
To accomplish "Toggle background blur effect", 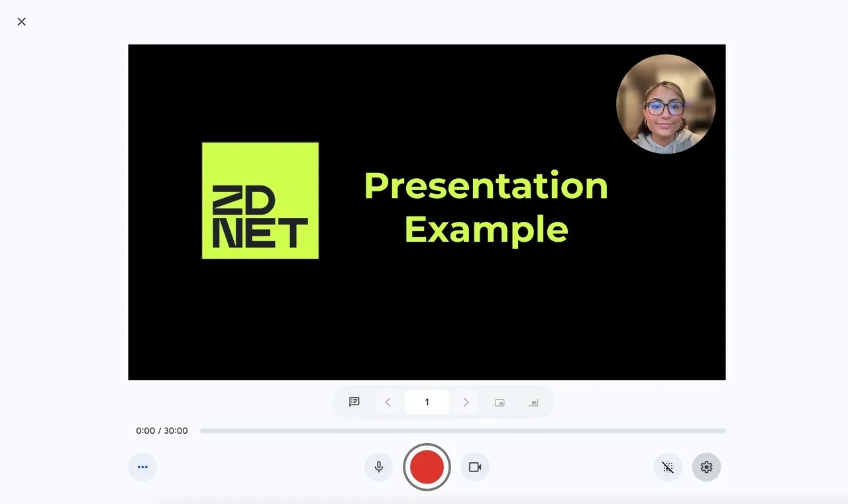I will point(668,467).
